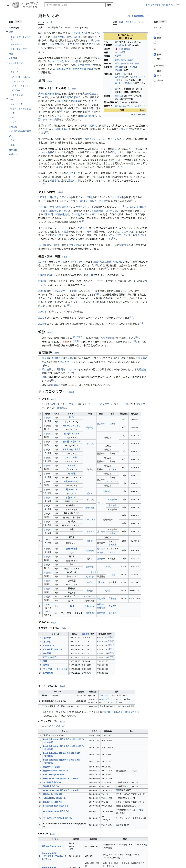Go to 映画 in contents sidebar
Image resolution: width=186 pixels, height=868 pixels.
pos(12,113)
